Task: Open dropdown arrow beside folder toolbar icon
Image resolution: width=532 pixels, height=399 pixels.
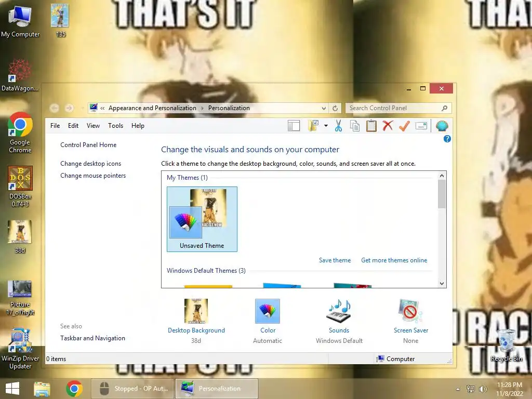Action: point(326,126)
